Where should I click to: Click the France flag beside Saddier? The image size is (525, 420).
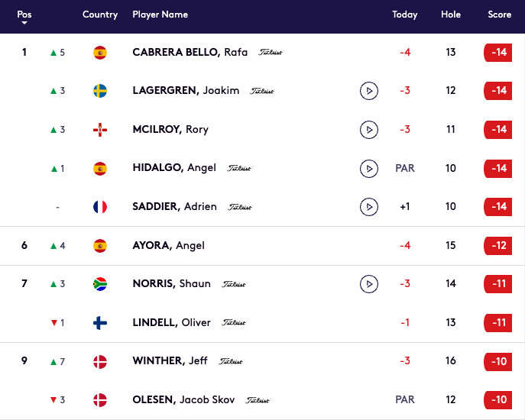click(x=100, y=207)
